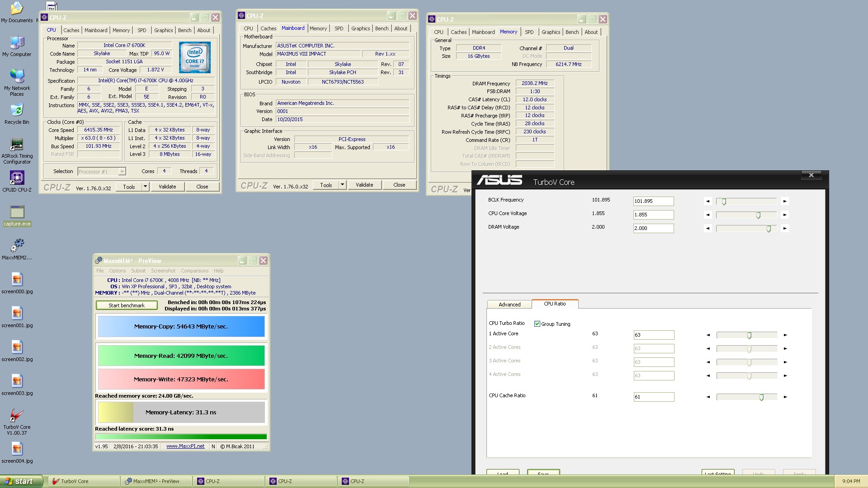The image size is (868, 488).
Task: Switch to TurboV Core in the taskbar
Action: coord(84,481)
